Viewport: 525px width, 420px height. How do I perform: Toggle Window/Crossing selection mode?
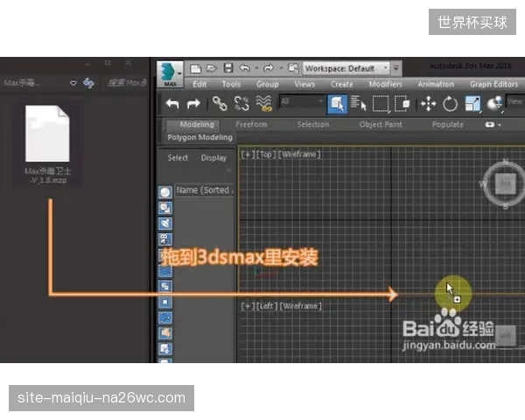tap(402, 103)
